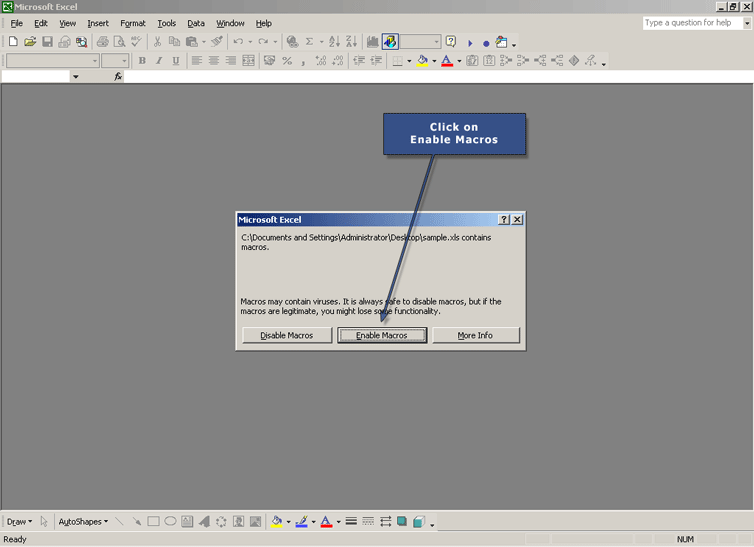Toggle Center alignment
Screen dimensions: 754x547
tap(214, 61)
